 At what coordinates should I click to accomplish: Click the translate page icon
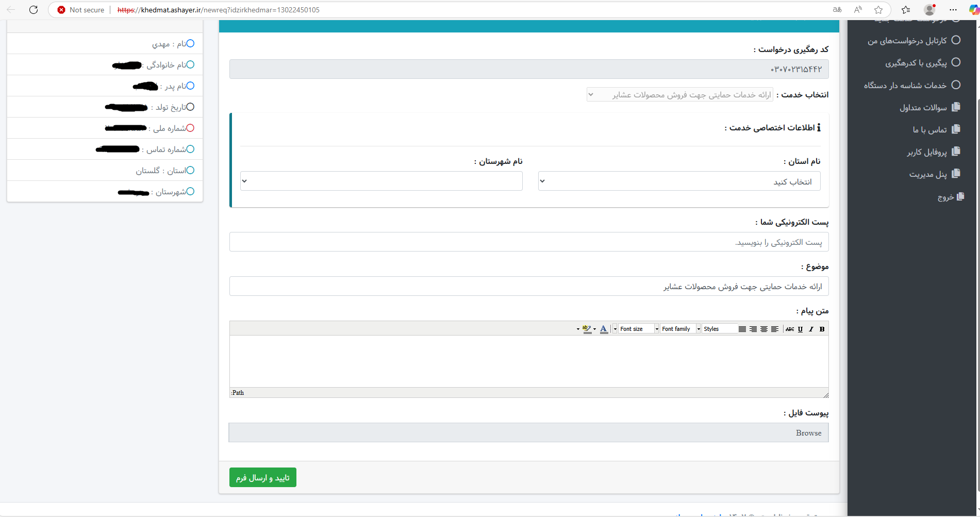point(837,10)
